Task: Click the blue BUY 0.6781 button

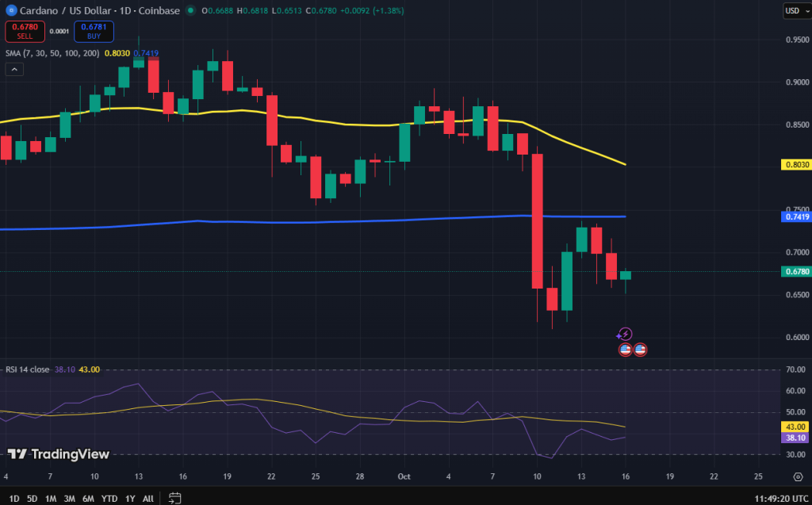Action: point(94,32)
